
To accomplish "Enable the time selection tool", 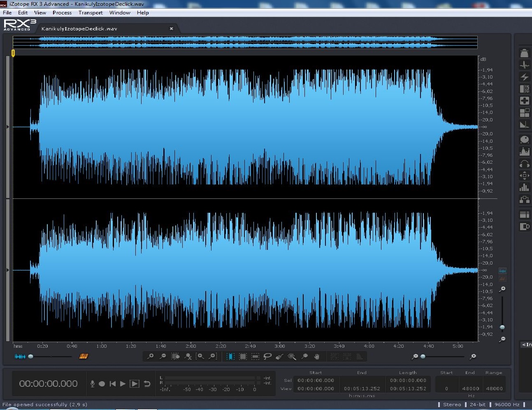I will 231,356.
